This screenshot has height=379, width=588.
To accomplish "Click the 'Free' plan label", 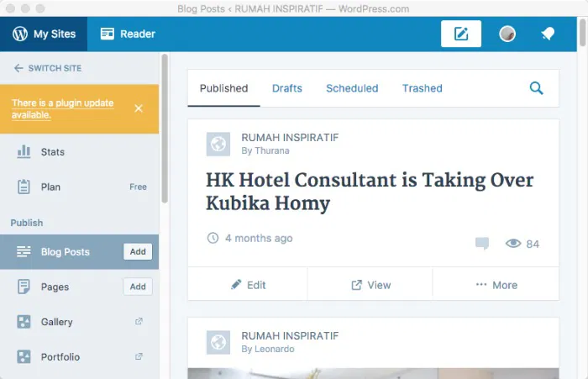I will tap(138, 187).
